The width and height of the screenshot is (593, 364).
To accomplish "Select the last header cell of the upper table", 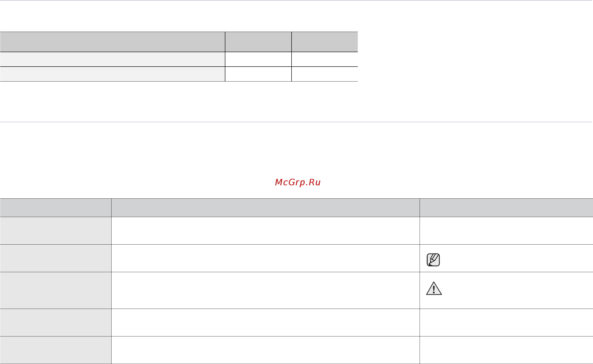I will click(x=325, y=42).
